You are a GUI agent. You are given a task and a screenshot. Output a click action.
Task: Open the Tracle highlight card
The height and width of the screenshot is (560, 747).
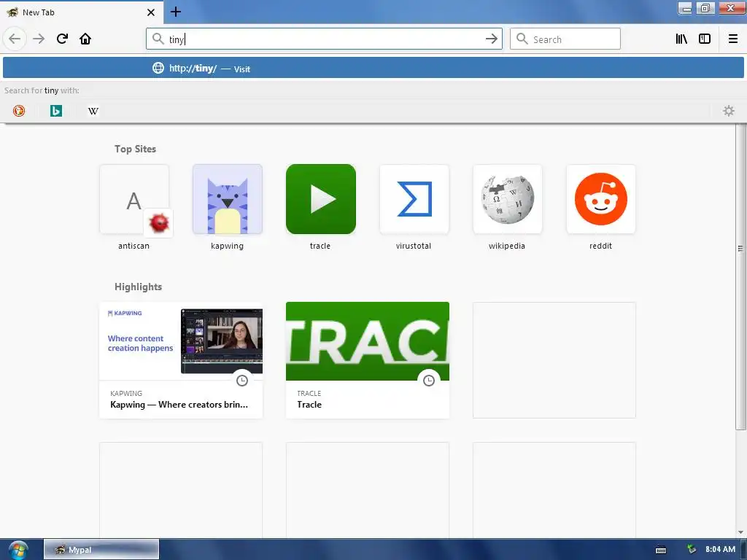click(x=368, y=360)
